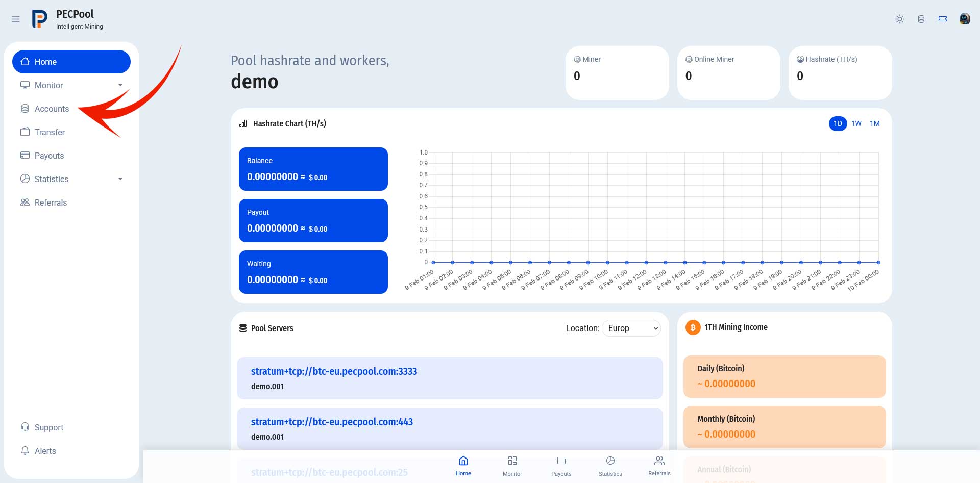Open the user avatar menu
This screenshot has height=483, width=980.
click(965, 19)
